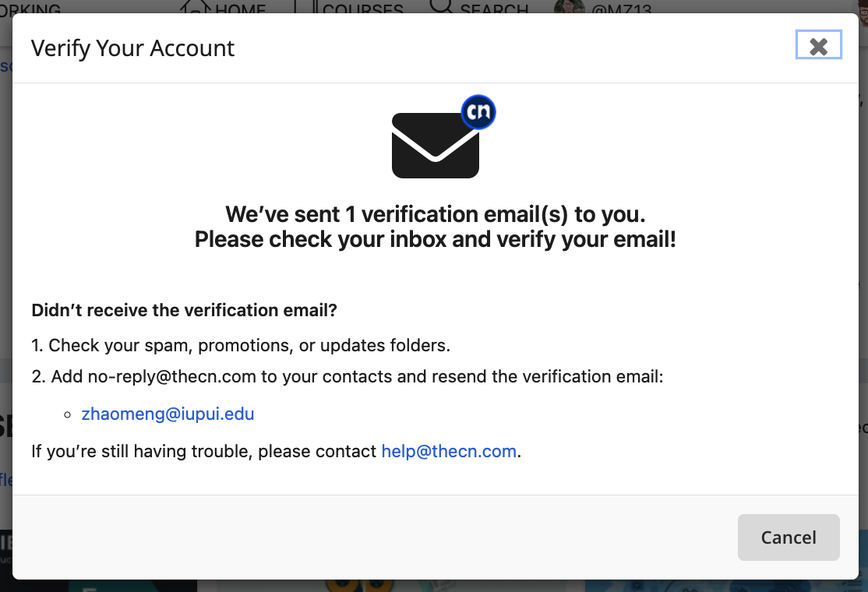Click the Courses book icon in navbar
Screen dimensions: 868x592
click(305, 6)
